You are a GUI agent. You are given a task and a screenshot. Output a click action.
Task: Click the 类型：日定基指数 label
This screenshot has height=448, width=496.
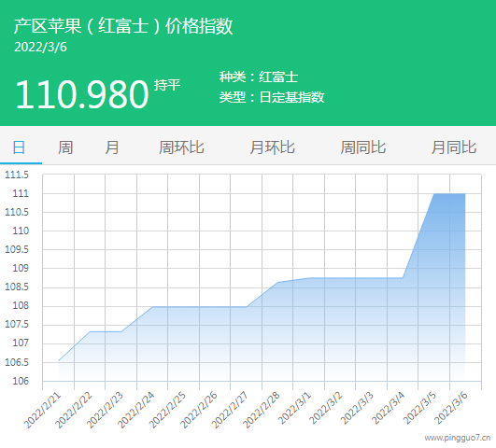(272, 97)
